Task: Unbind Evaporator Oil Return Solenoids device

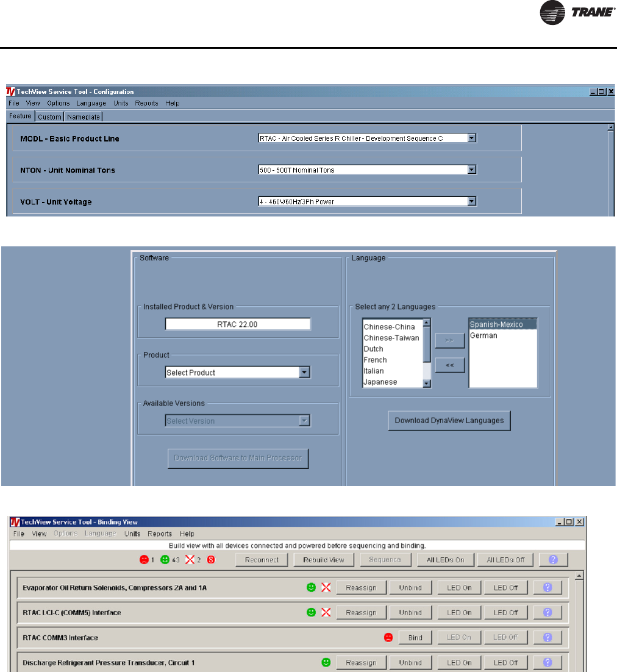Action: coord(410,588)
